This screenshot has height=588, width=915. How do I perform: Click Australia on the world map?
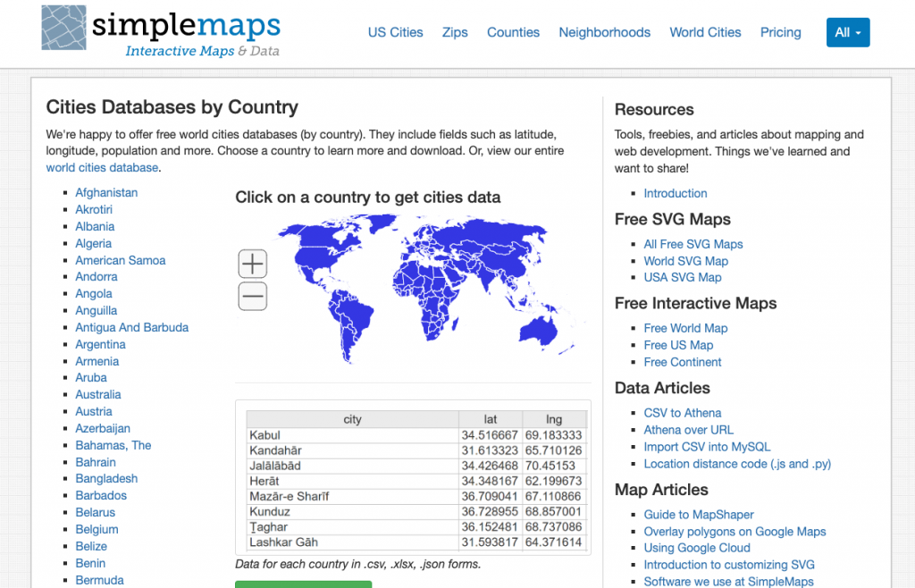point(537,332)
